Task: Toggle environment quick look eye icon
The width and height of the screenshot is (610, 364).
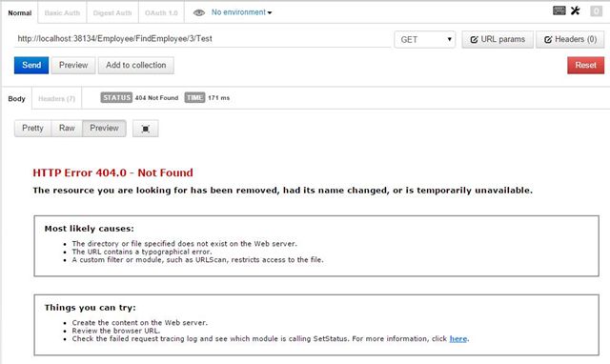Action: click(x=199, y=12)
